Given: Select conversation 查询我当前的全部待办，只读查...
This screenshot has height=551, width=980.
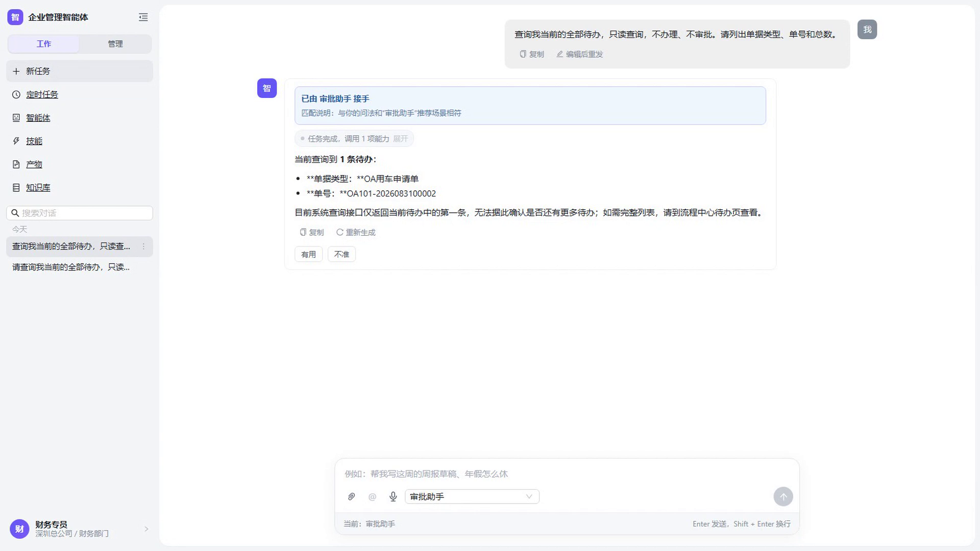Looking at the screenshot, I should [x=80, y=246].
